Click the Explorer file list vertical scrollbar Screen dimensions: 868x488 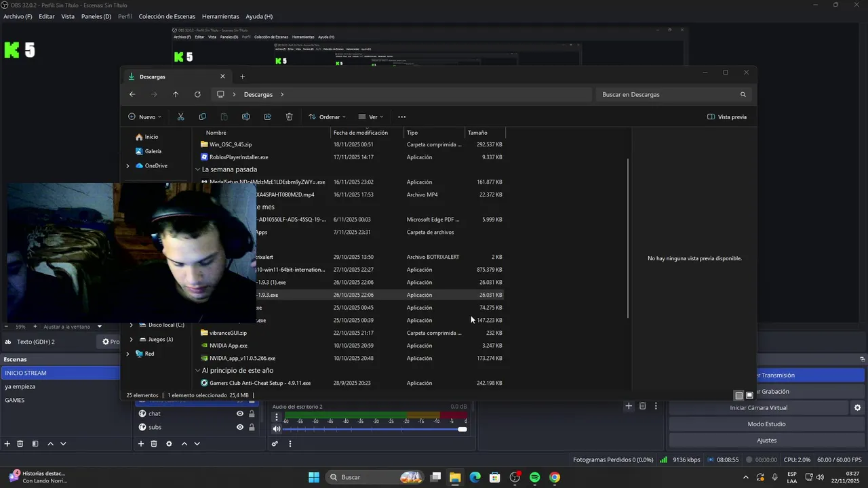click(x=628, y=239)
